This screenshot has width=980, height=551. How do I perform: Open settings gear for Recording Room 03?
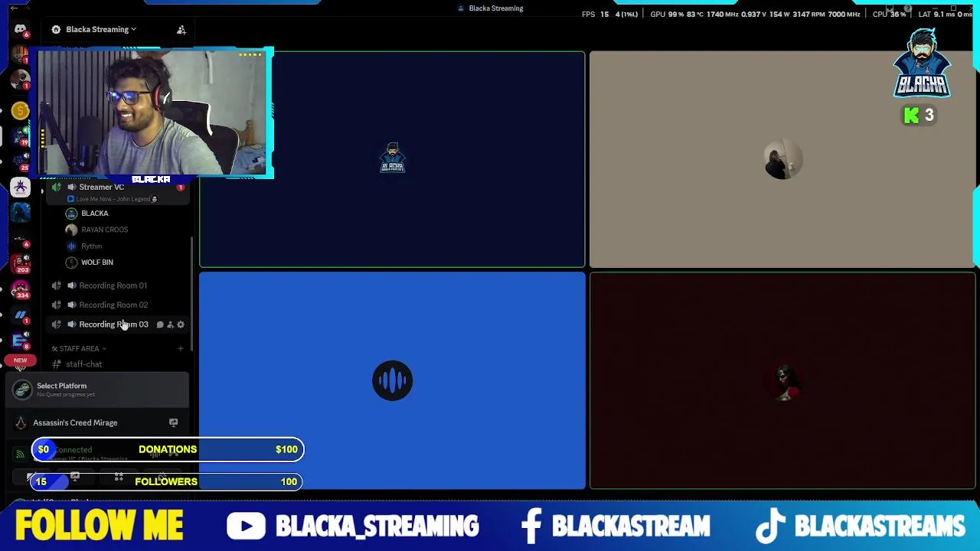tap(181, 324)
